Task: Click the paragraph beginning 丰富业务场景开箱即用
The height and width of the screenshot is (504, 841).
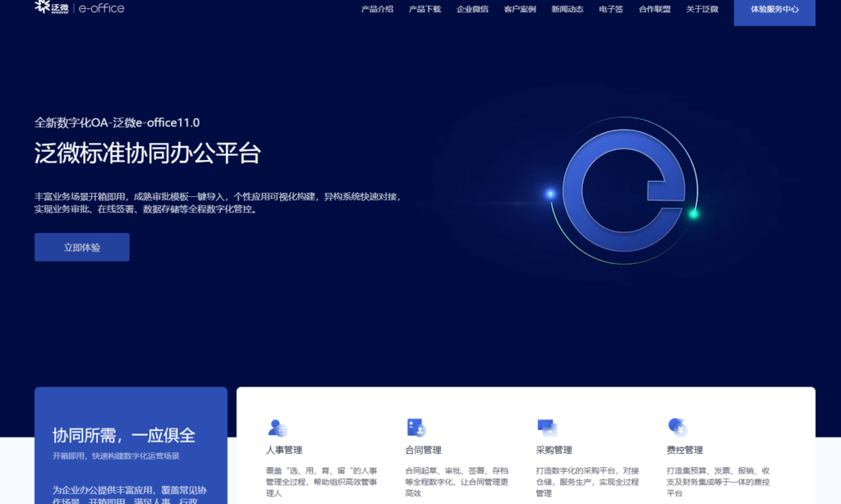Action: point(218,203)
